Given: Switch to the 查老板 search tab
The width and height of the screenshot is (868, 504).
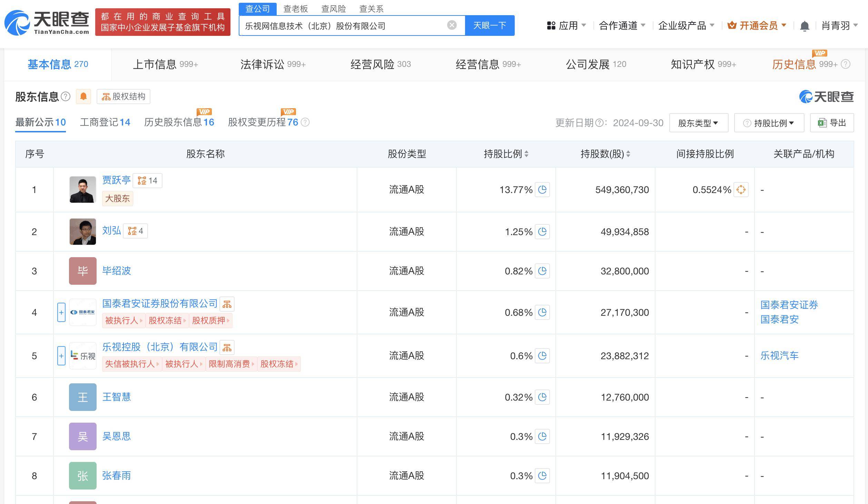Looking at the screenshot, I should pos(295,9).
